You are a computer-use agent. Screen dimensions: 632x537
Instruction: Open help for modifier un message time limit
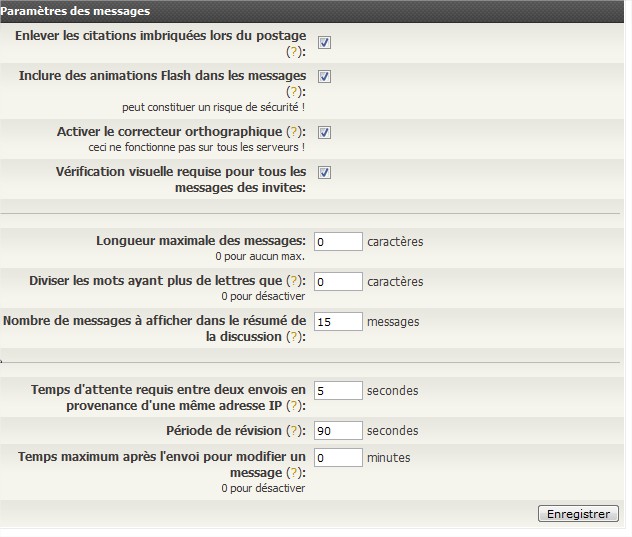point(294,472)
